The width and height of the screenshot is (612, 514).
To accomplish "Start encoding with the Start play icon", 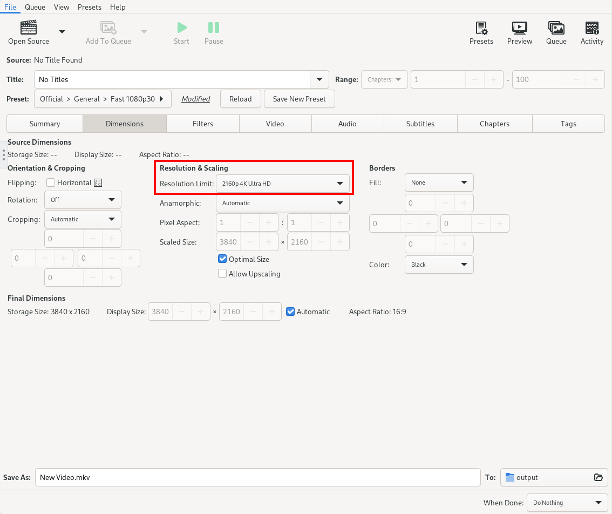I will pyautogui.click(x=181, y=27).
